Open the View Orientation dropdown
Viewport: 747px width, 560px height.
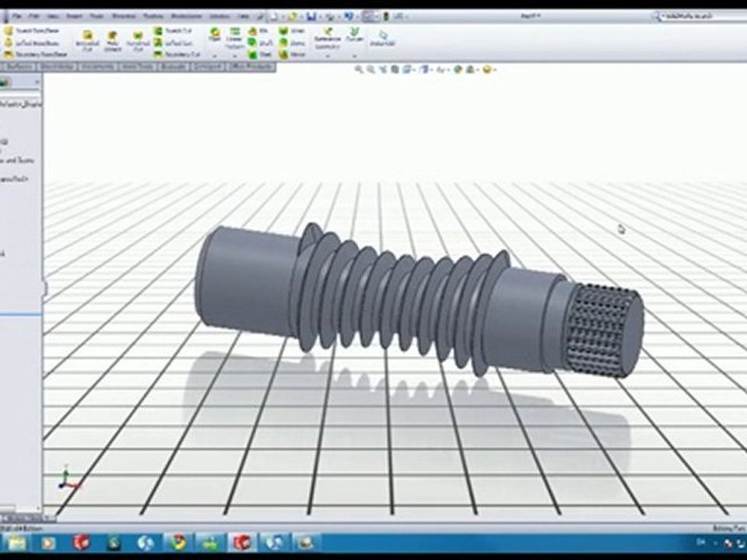point(409,69)
